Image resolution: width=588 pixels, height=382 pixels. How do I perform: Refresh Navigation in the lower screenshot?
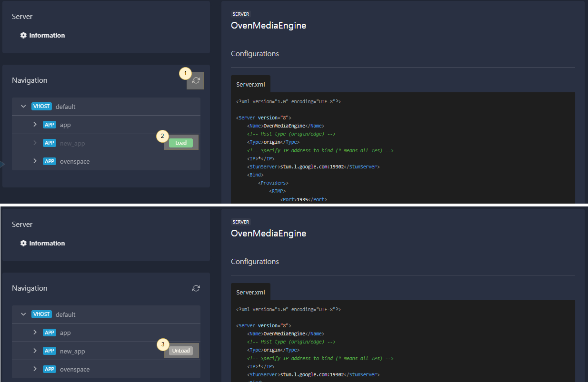point(196,288)
